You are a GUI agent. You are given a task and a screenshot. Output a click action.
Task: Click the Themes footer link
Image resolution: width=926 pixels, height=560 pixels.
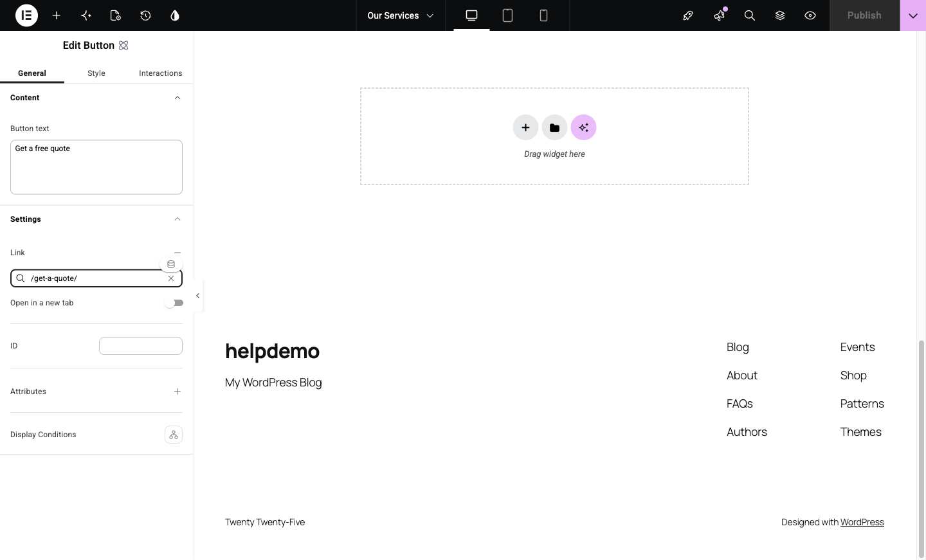coord(860,432)
